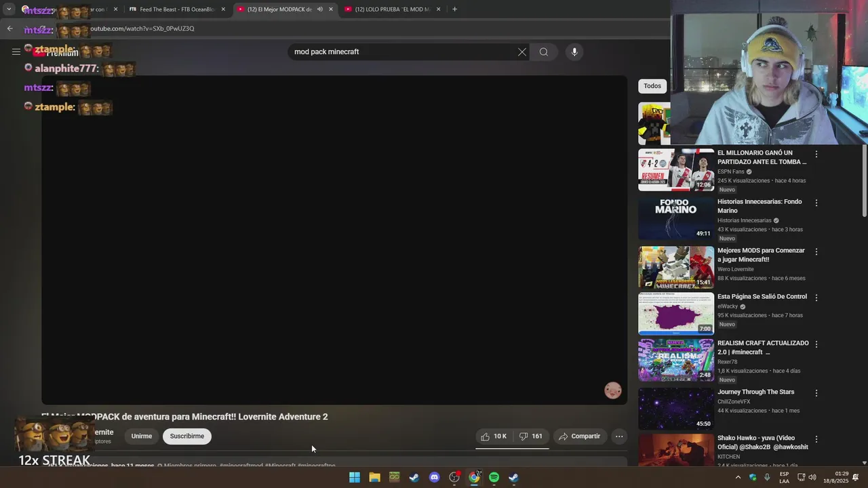
Task: Visit the ESPN Fans channel
Action: tap(731, 171)
